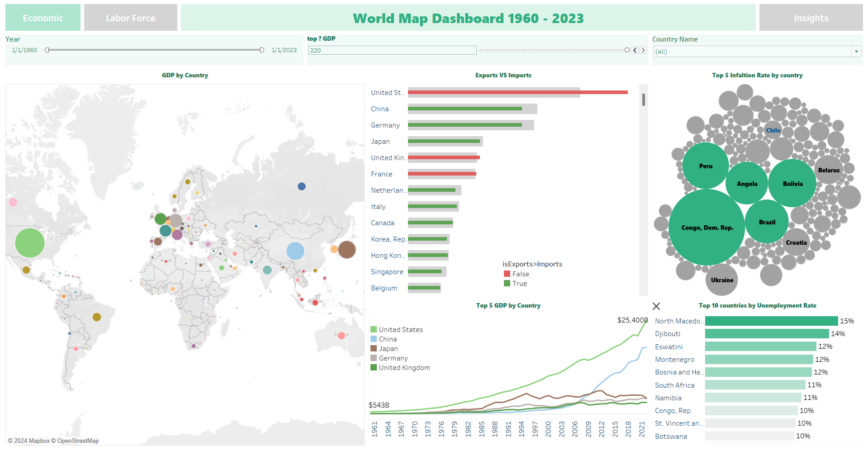Toggle the True legend item in isExports>Imports
868x470 pixels.
(519, 284)
